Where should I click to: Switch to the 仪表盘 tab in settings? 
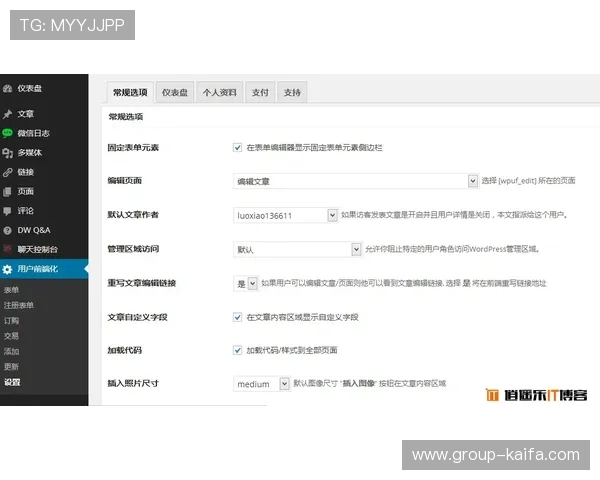(175, 92)
